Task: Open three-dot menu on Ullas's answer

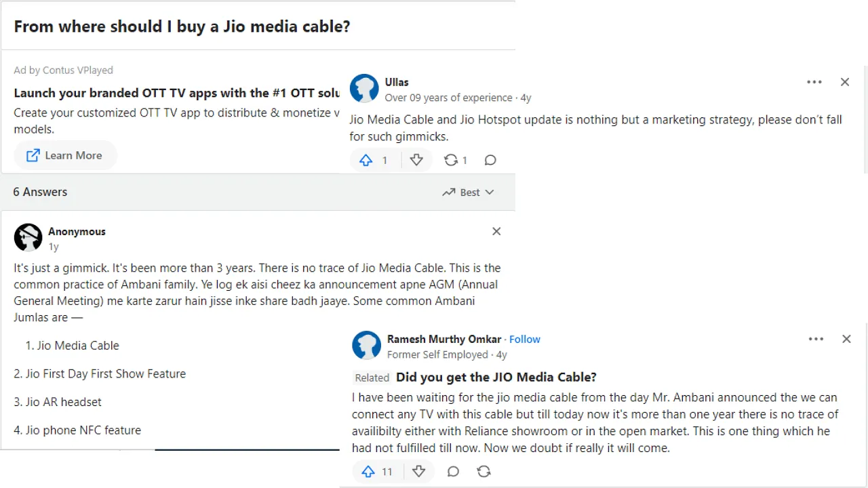Action: coord(814,82)
